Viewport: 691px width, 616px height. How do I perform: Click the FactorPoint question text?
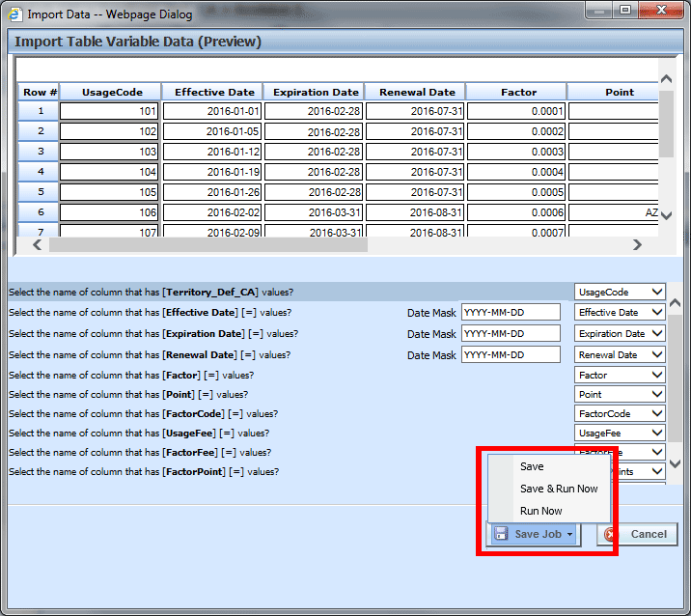pyautogui.click(x=144, y=472)
